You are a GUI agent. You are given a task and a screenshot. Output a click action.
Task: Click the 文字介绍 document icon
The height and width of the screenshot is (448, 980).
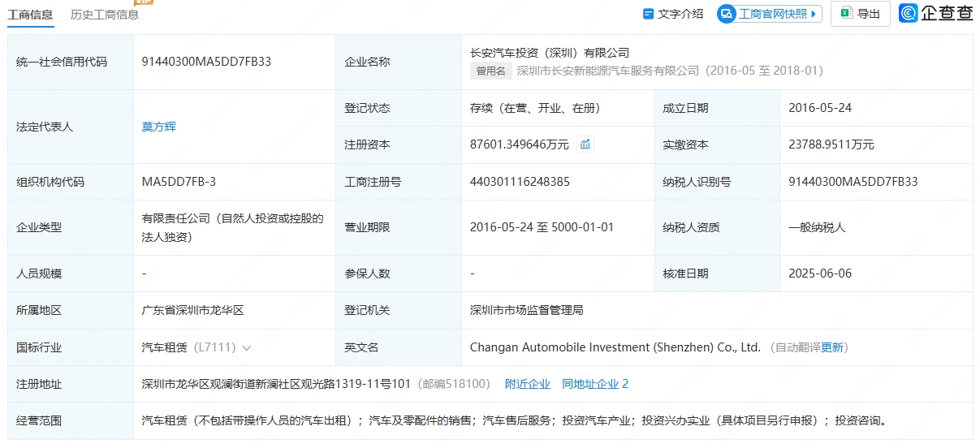click(x=648, y=14)
